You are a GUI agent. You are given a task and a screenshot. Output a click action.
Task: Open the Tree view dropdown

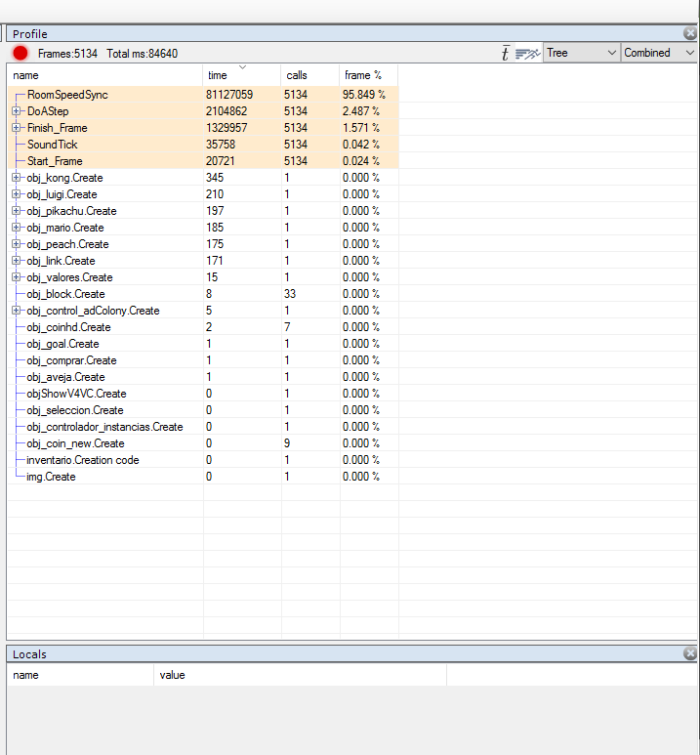pos(582,53)
